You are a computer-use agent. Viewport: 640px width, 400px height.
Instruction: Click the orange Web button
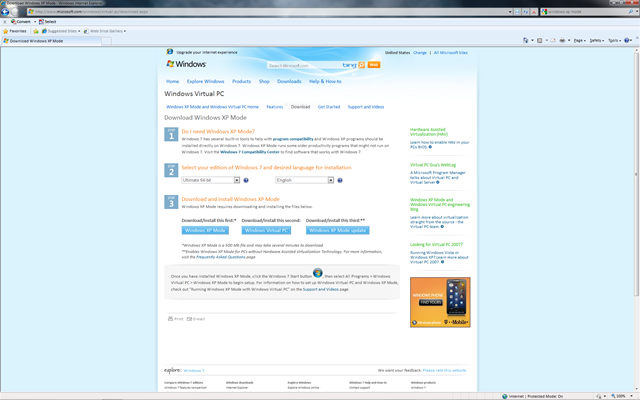[x=373, y=65]
